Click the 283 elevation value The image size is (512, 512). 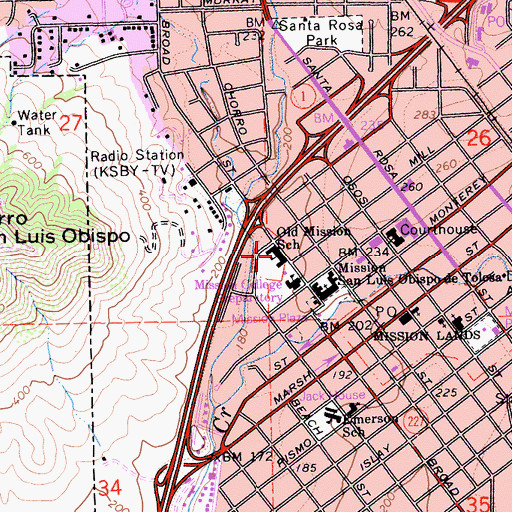tap(425, 115)
